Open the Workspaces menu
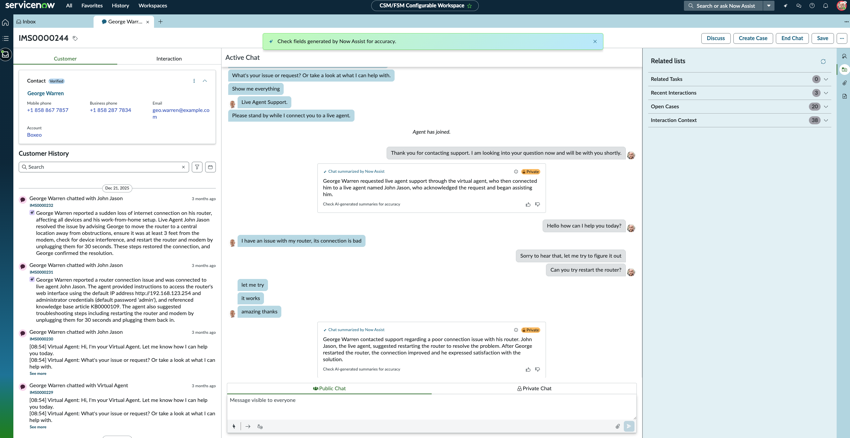Screen dimensions: 850x438 [153, 5]
